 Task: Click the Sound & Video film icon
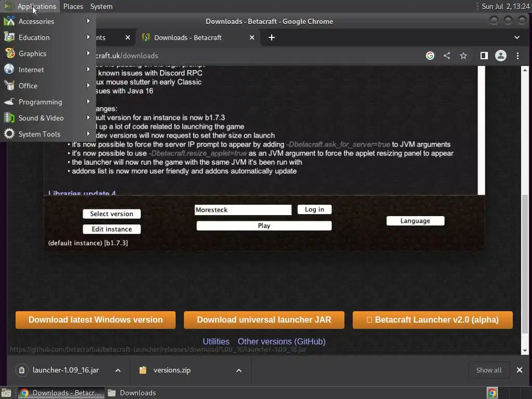pyautogui.click(x=9, y=118)
